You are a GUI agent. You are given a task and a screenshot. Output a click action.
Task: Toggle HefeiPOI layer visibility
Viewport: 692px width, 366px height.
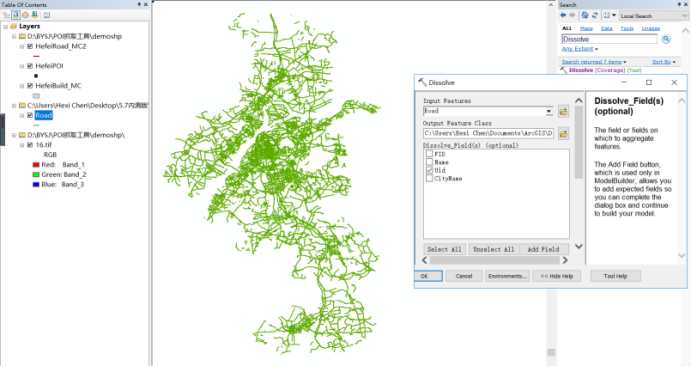pyautogui.click(x=30, y=66)
